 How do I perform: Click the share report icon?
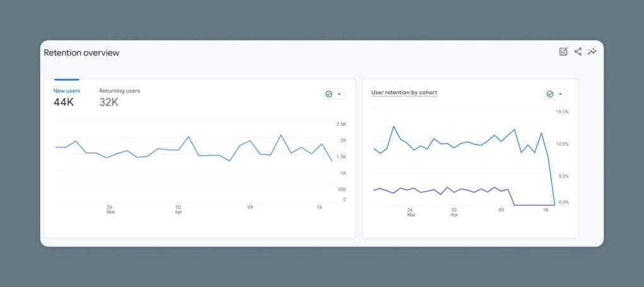tap(578, 52)
